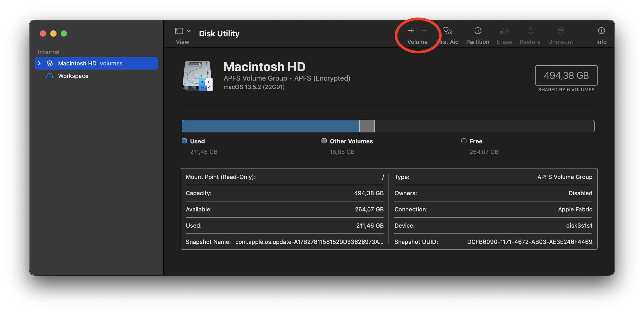
Task: Click the Free legend square
Action: (464, 141)
